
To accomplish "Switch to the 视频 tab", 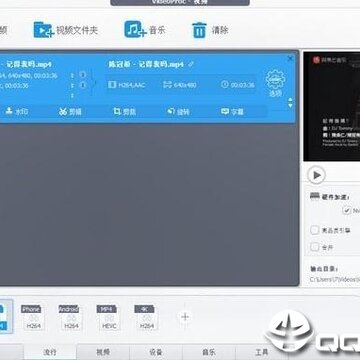I will 103,352.
